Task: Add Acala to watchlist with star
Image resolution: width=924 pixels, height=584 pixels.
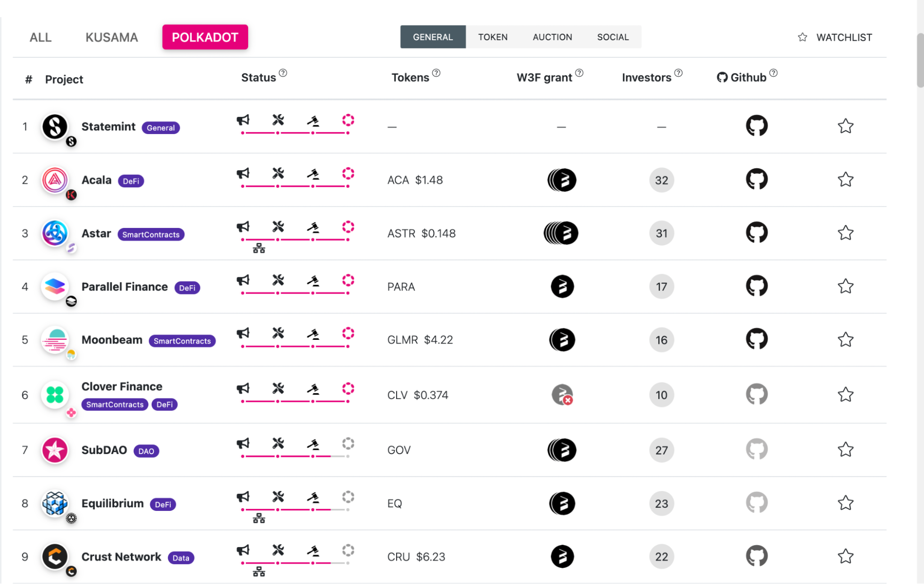Action: [845, 179]
